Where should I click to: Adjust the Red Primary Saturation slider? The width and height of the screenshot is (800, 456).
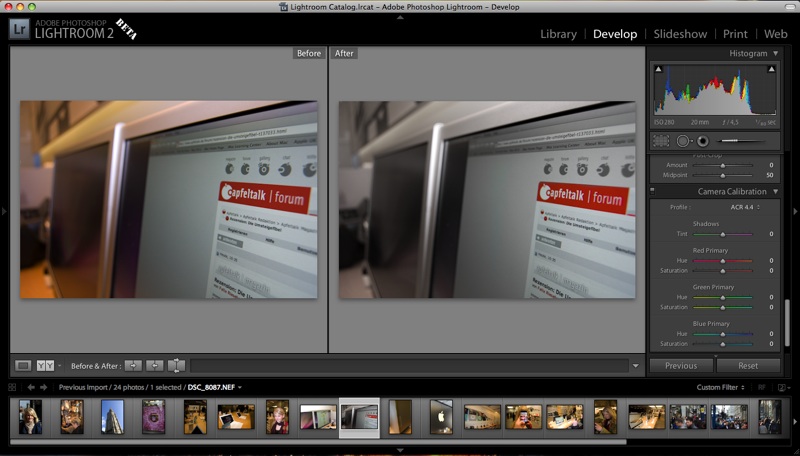[x=722, y=271]
